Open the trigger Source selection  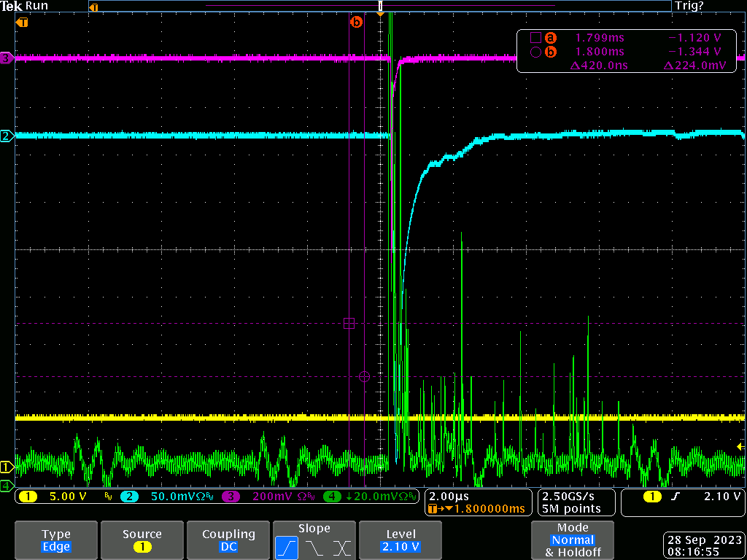click(x=142, y=540)
